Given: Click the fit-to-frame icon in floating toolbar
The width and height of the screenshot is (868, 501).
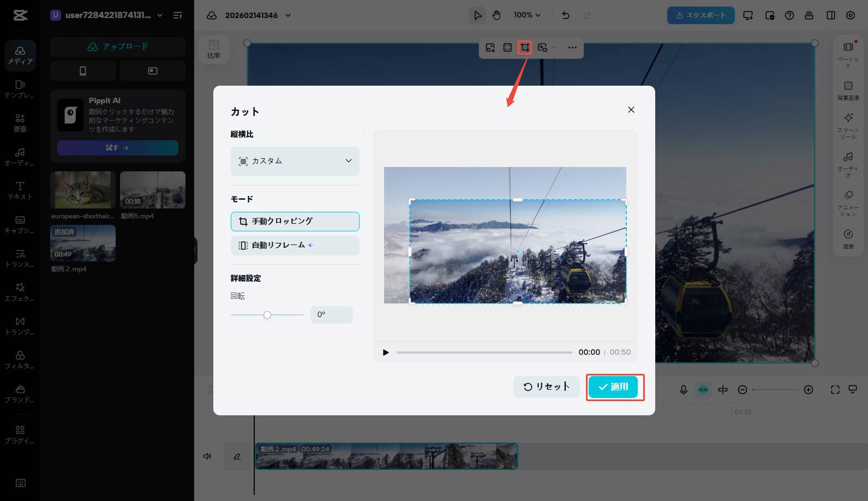Looking at the screenshot, I should pyautogui.click(x=507, y=47).
